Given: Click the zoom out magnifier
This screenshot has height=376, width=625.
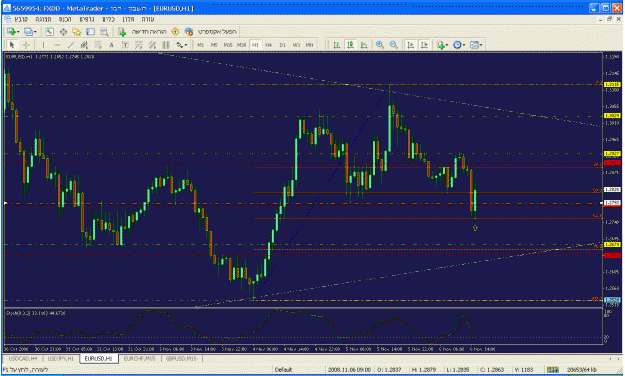Looking at the screenshot, I should pos(394,45).
